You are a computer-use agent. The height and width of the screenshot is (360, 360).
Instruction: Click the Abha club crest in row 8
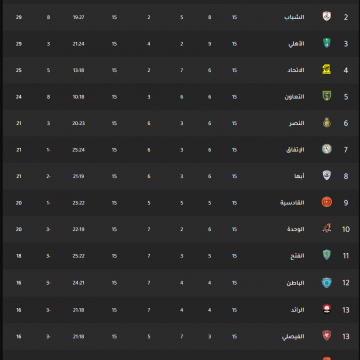pyautogui.click(x=327, y=175)
